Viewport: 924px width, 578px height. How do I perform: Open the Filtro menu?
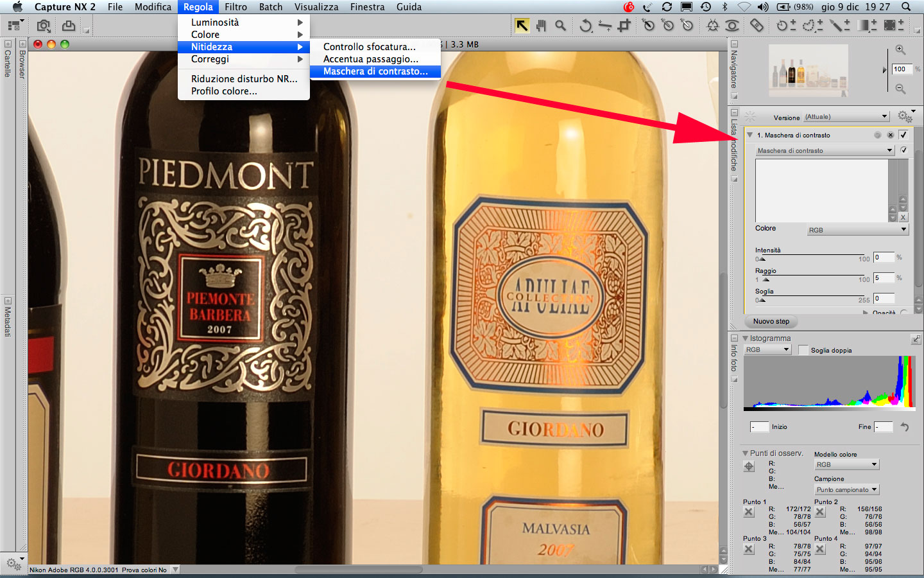(235, 7)
